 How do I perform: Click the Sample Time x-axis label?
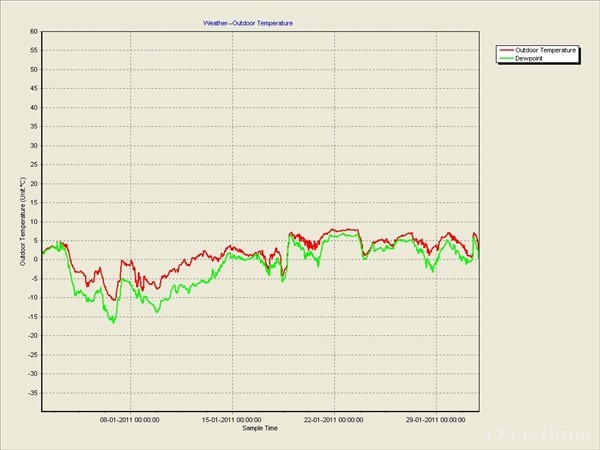[260, 428]
